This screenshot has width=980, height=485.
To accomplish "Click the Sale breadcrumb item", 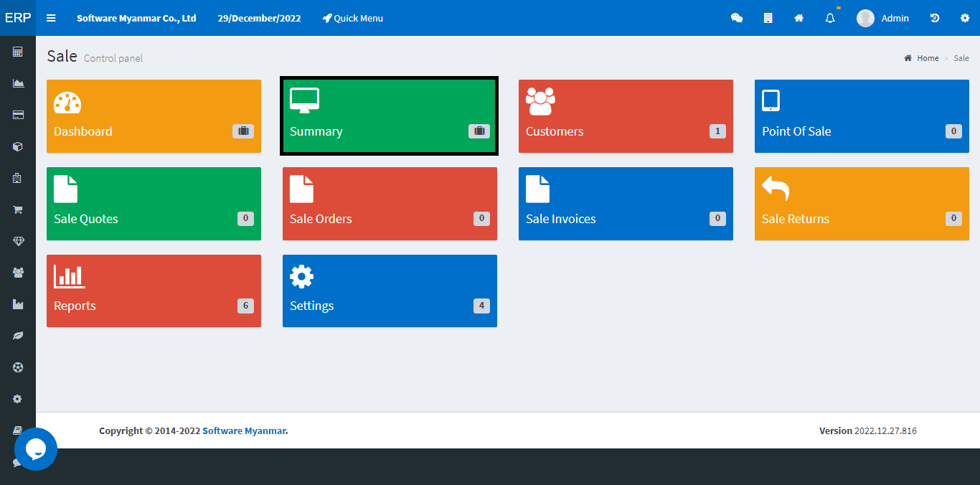I will point(961,58).
